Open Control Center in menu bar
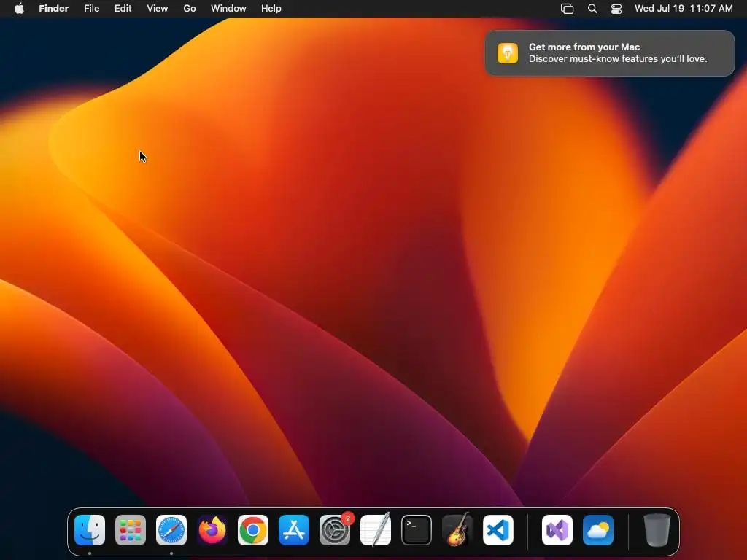This screenshot has height=560, width=747. pos(616,9)
